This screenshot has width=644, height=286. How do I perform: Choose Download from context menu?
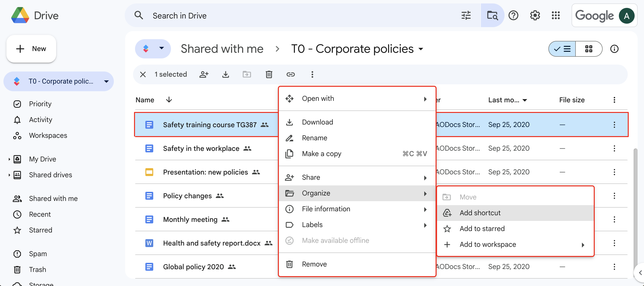[357, 122]
